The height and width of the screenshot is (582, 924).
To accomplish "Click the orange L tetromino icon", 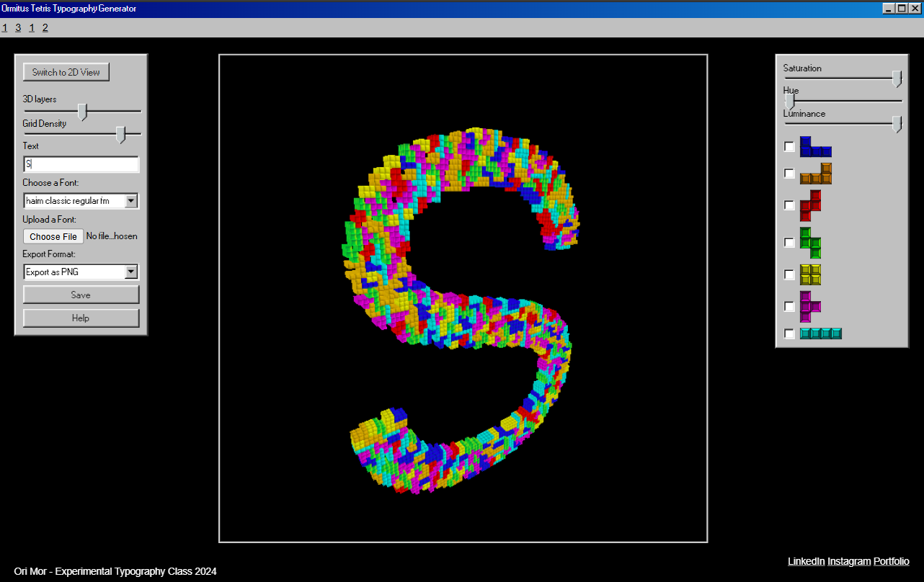I will (x=816, y=174).
